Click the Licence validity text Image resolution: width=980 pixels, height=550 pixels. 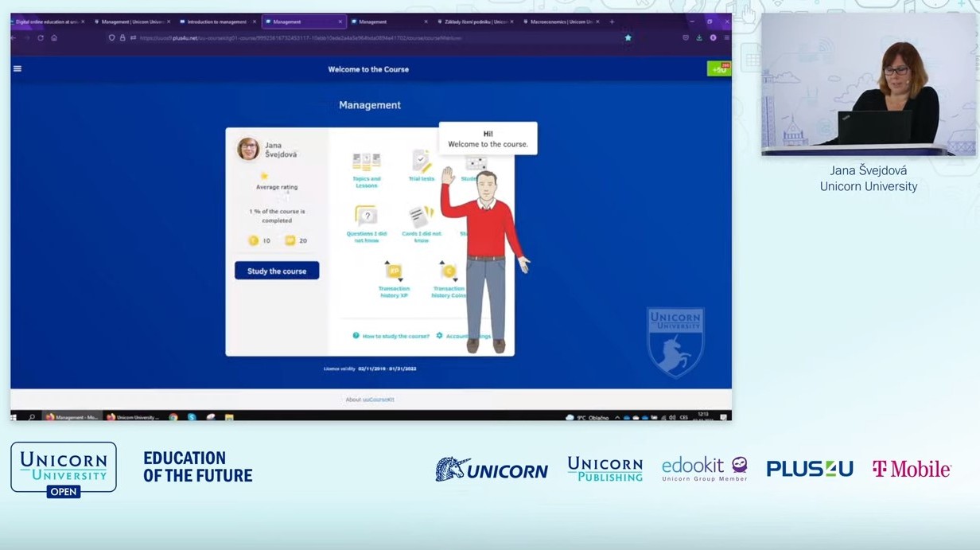click(370, 369)
